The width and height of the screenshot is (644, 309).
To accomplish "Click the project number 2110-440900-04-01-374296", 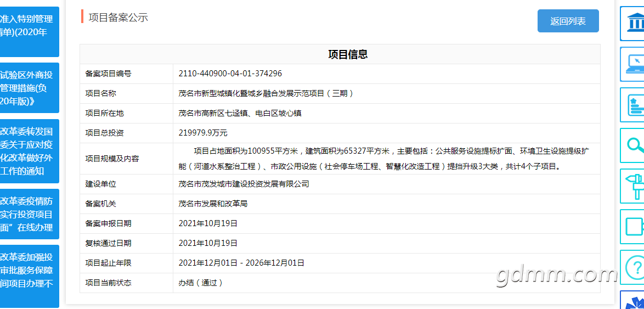I will click(230, 74).
